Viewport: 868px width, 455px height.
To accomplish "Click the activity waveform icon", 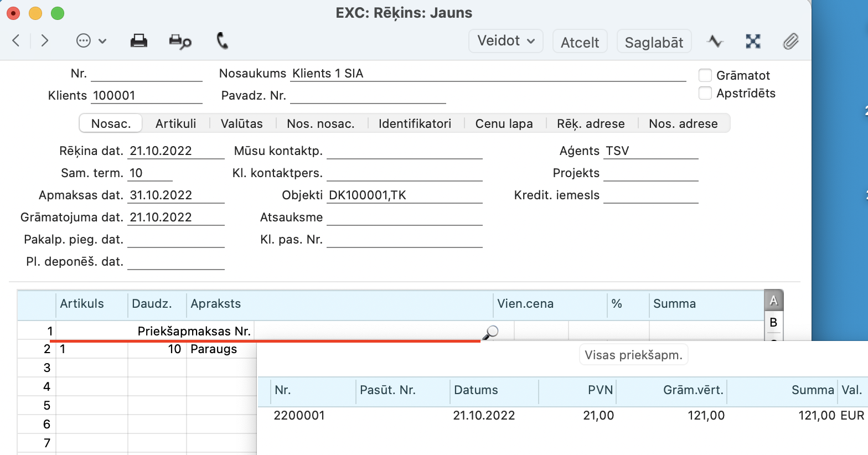I will tap(715, 42).
